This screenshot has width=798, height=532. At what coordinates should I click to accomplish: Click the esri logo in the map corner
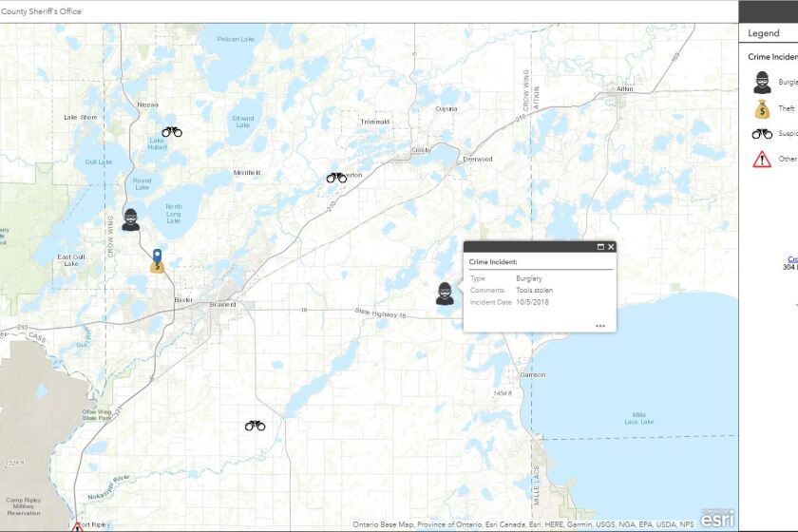pos(717,518)
